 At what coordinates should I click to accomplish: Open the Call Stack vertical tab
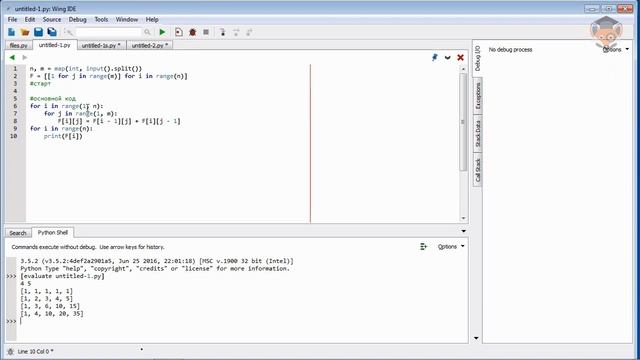click(478, 170)
